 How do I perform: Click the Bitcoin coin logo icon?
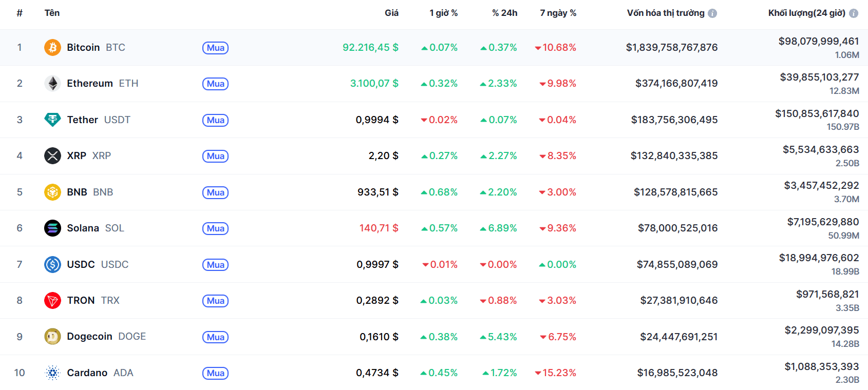[x=52, y=47]
